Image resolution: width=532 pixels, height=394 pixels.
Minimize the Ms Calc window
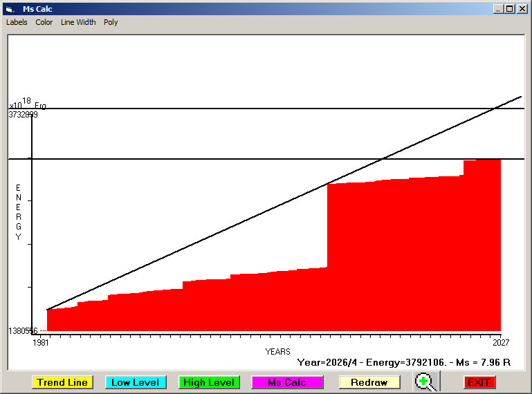click(498, 9)
